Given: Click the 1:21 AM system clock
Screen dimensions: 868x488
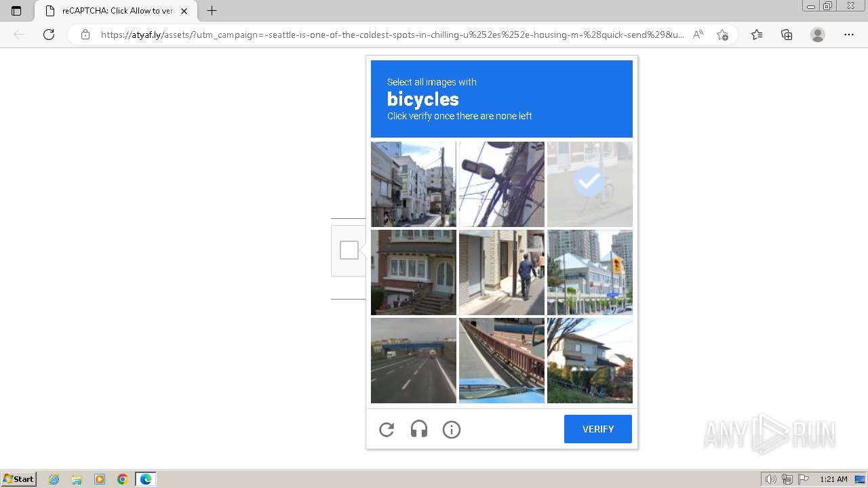Looking at the screenshot, I should click(833, 479).
